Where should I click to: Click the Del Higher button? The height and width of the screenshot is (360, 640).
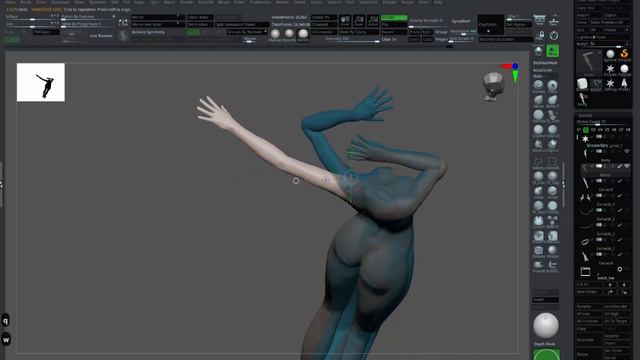coord(519,24)
